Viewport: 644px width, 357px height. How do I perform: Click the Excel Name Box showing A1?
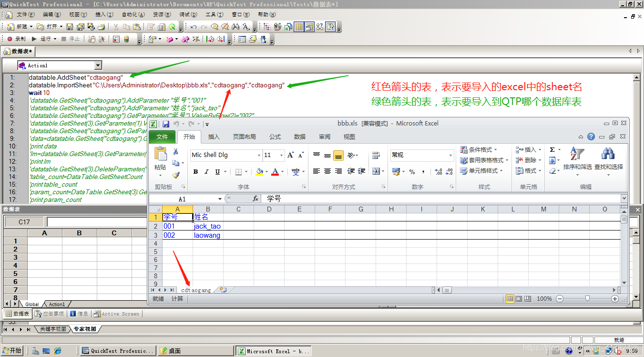(183, 199)
